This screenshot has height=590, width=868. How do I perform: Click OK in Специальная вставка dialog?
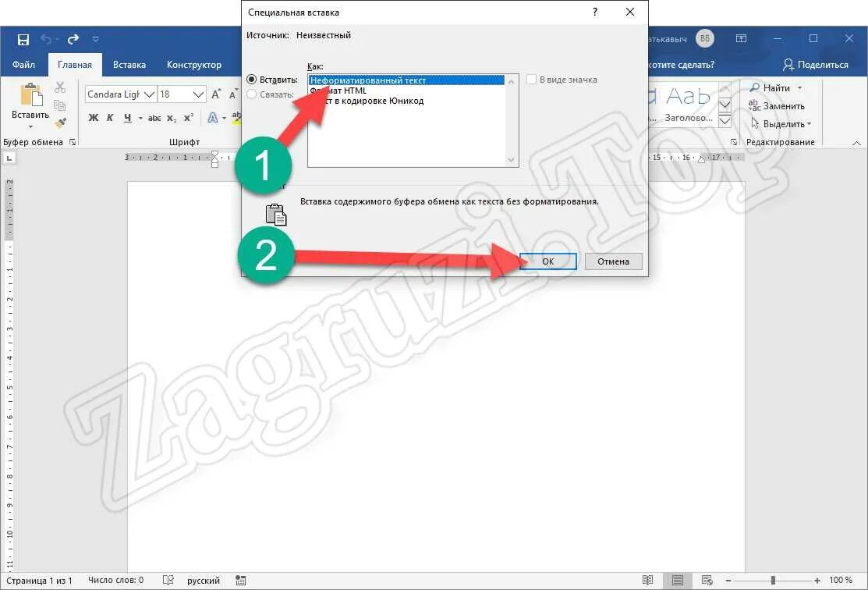click(x=548, y=261)
